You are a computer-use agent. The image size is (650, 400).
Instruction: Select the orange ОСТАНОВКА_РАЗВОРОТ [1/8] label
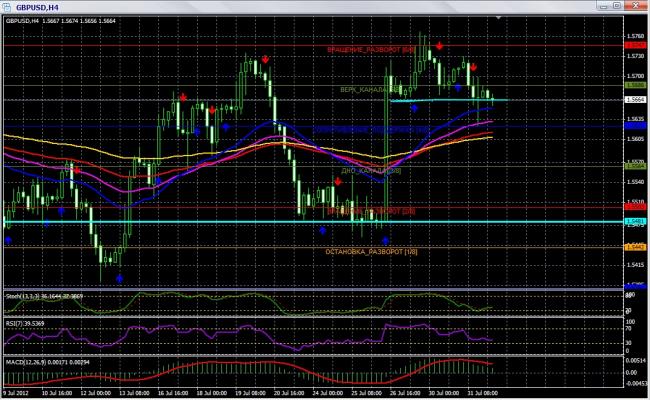point(371,251)
